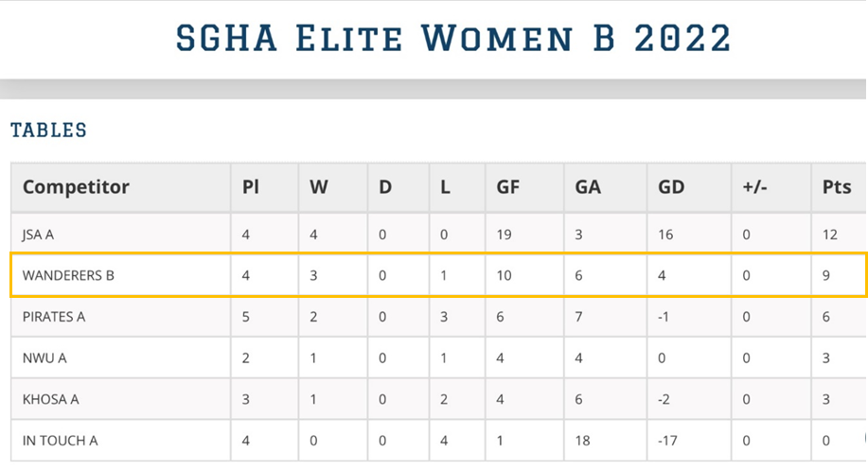Click the D column header
Viewport: 868px width, 470px height.
(385, 187)
